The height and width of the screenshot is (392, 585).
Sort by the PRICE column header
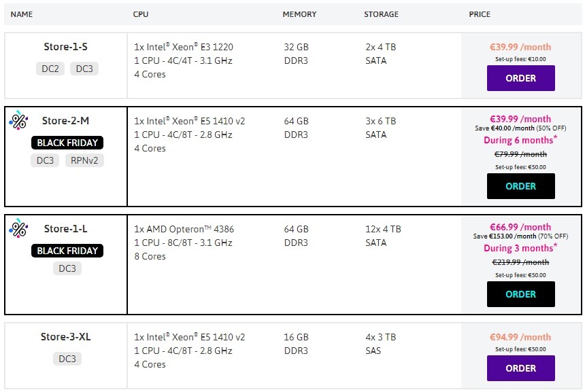[480, 14]
